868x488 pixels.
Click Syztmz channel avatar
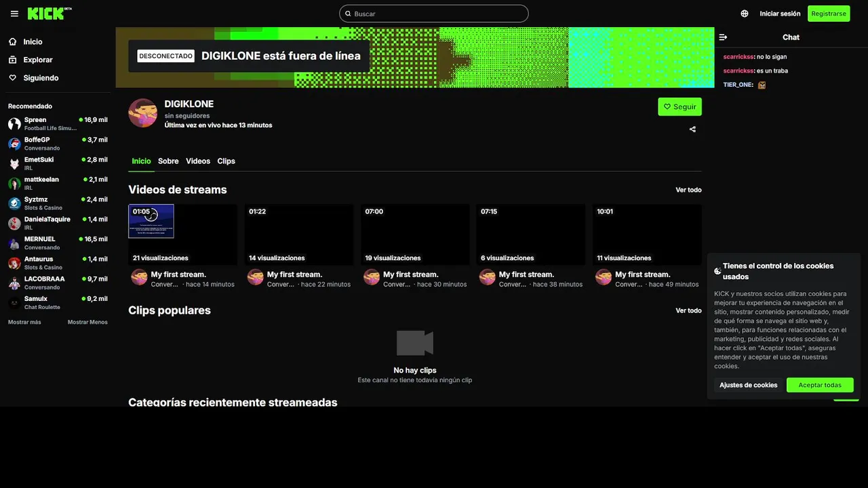[14, 203]
